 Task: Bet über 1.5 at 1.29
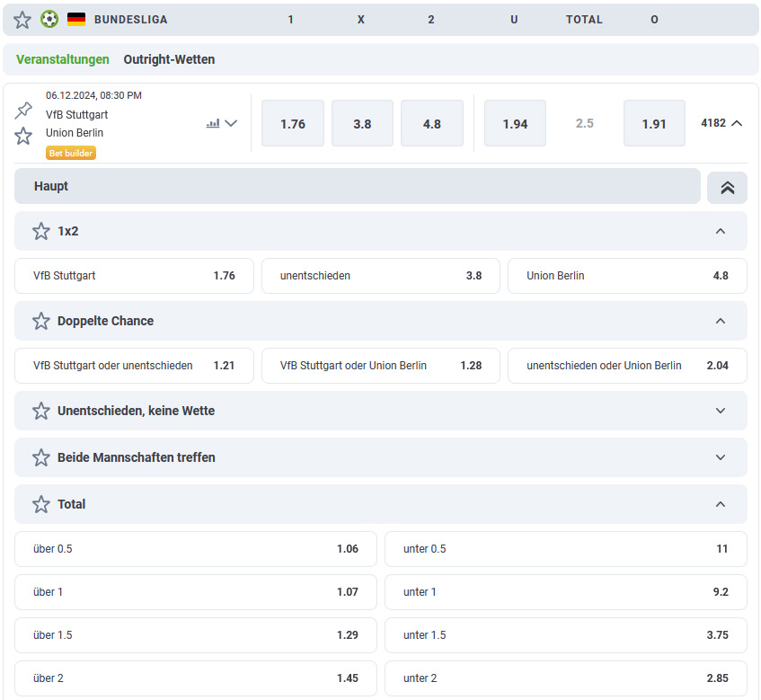[x=196, y=635]
